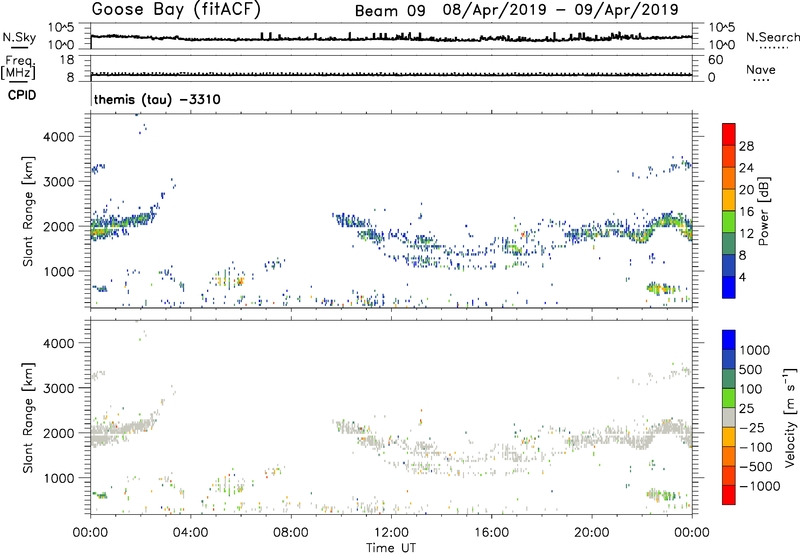Click the sky noise trace in top panel
800x554 pixels.
[391, 38]
